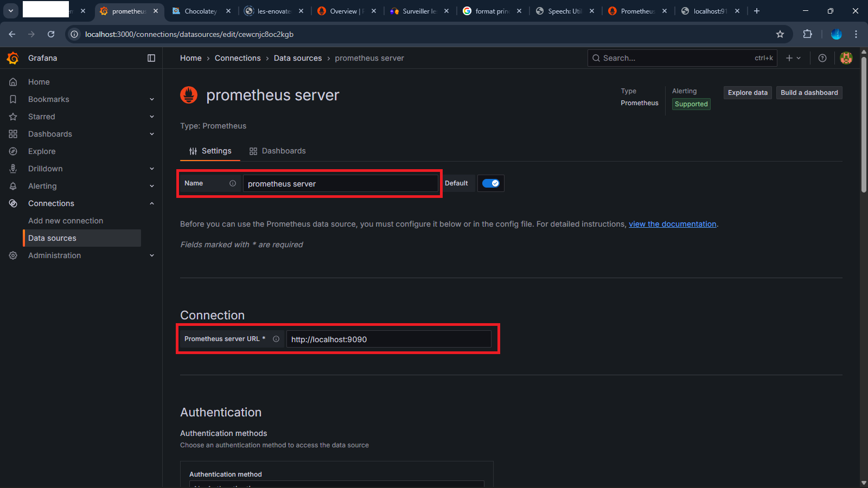Click the Connections sidebar icon
Image resolution: width=868 pixels, height=488 pixels.
(13, 203)
